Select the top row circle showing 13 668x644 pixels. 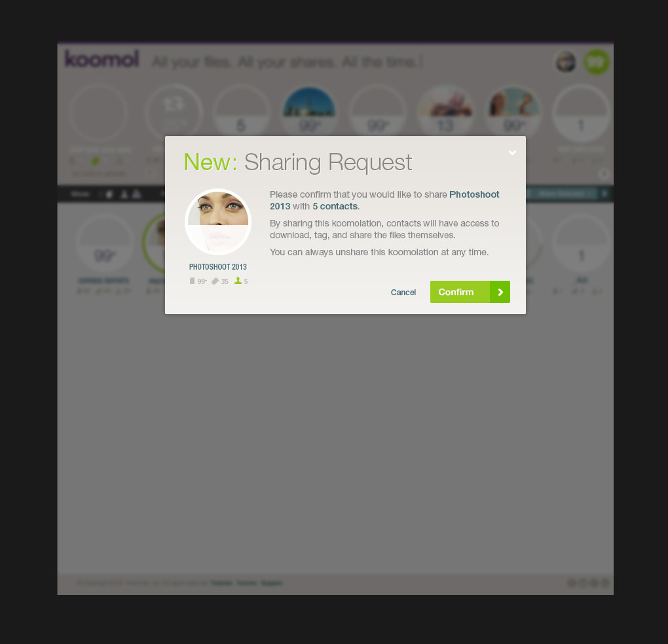tap(445, 113)
